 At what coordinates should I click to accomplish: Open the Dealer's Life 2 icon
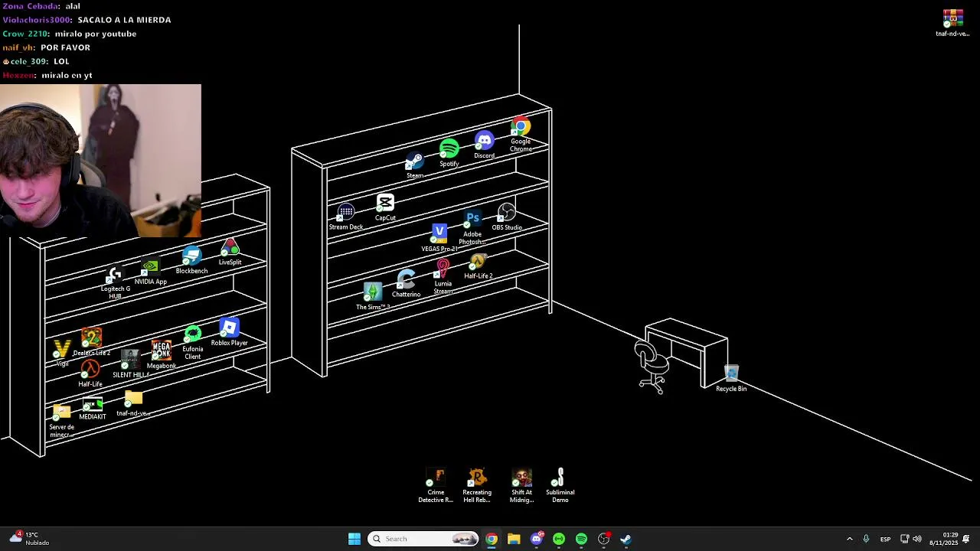92,343
